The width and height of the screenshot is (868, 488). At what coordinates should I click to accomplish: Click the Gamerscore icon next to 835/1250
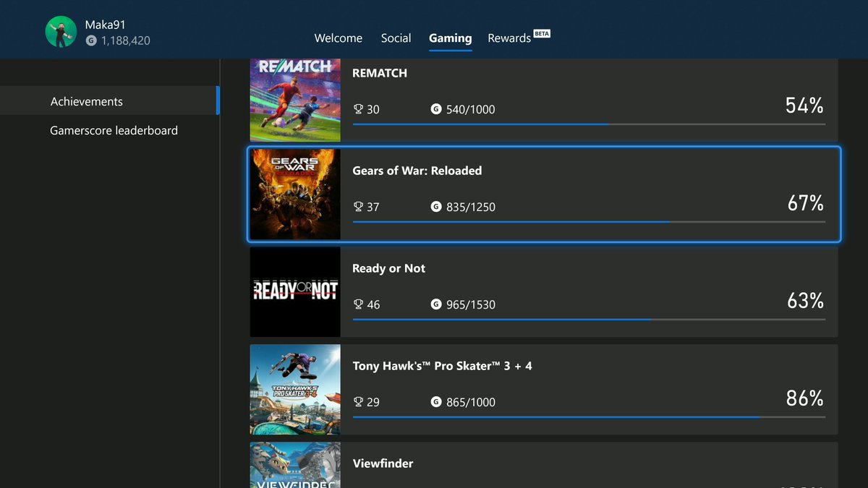[x=435, y=207]
